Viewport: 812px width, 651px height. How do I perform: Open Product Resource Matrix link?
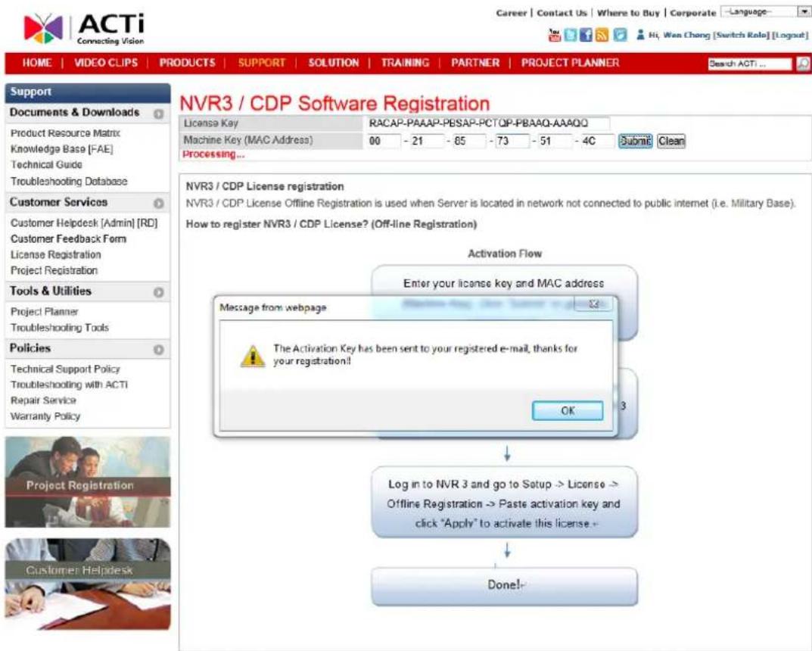pyautogui.click(x=65, y=134)
